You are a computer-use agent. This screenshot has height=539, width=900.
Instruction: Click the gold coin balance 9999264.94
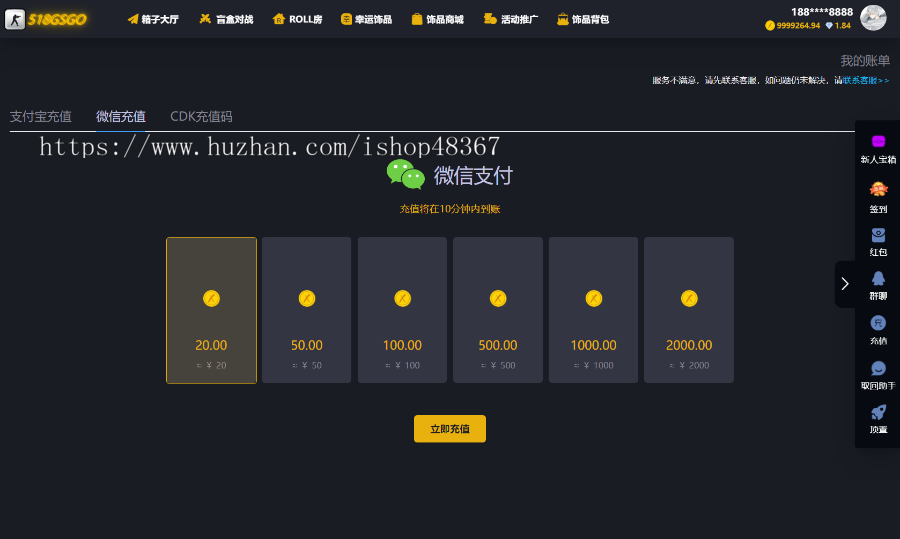click(792, 25)
